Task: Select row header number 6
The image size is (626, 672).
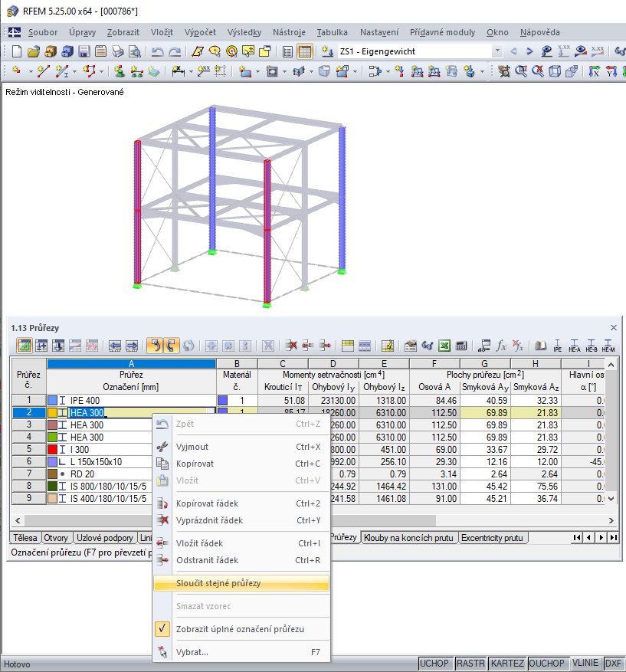Action: pyautogui.click(x=28, y=462)
